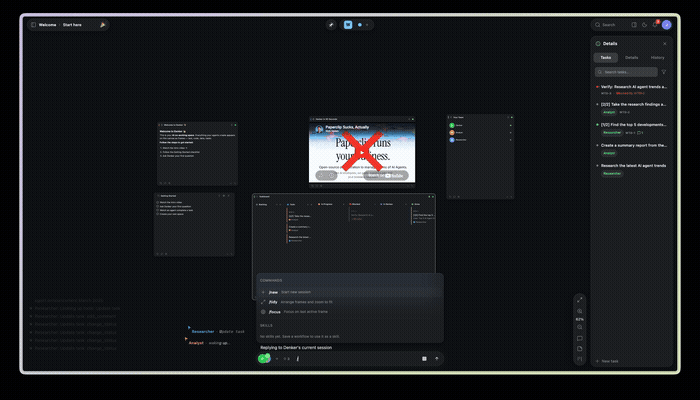Open the comment bubble icon in the zoom toolbar

click(x=579, y=338)
